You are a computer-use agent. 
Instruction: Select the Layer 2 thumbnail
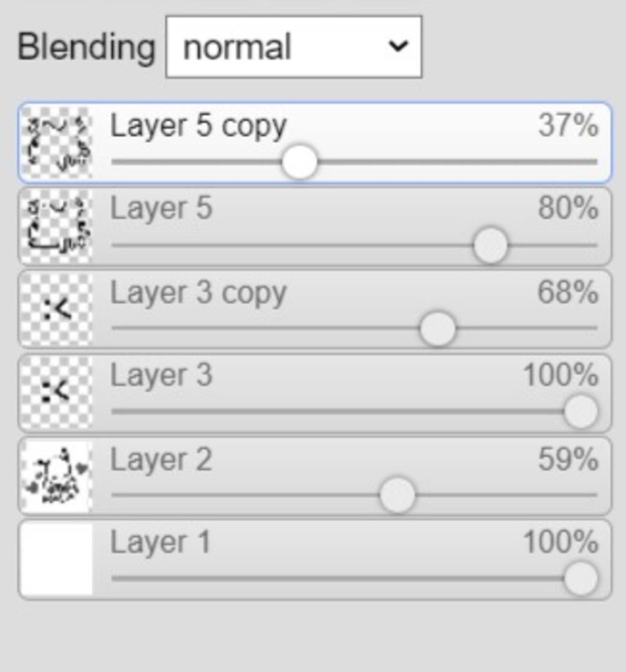pos(57,476)
